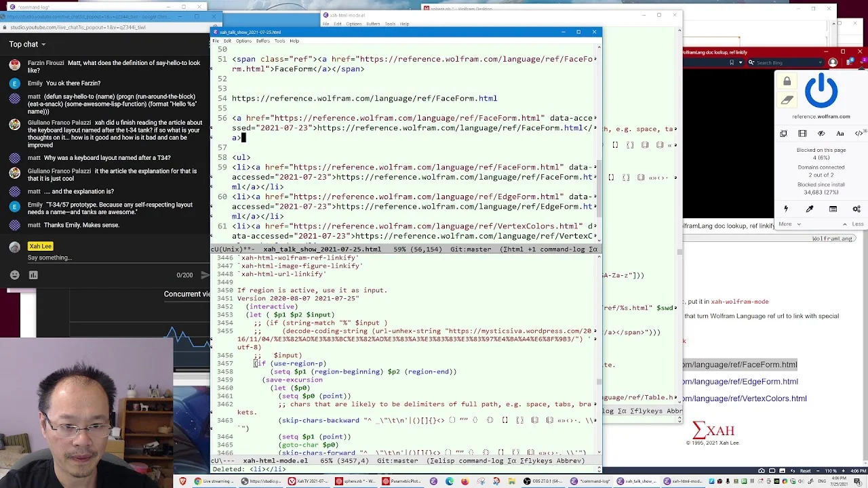Select the uBlock element eraser icon
The height and width of the screenshot is (488, 868).
point(787,100)
